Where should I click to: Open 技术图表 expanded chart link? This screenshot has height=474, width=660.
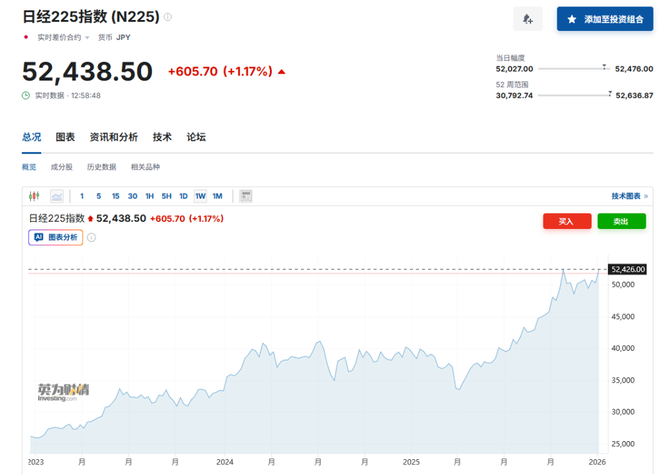pyautogui.click(x=629, y=196)
